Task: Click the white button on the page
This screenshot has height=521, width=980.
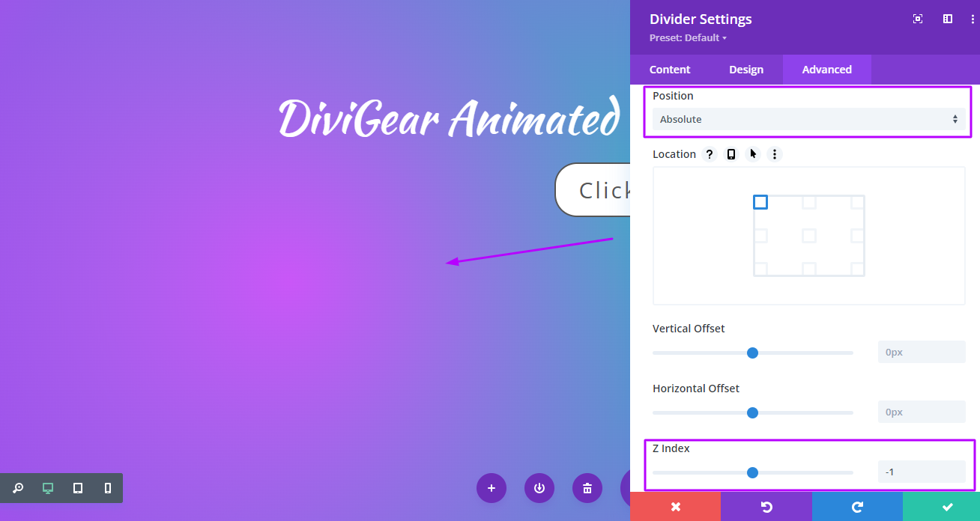Action: click(593, 190)
